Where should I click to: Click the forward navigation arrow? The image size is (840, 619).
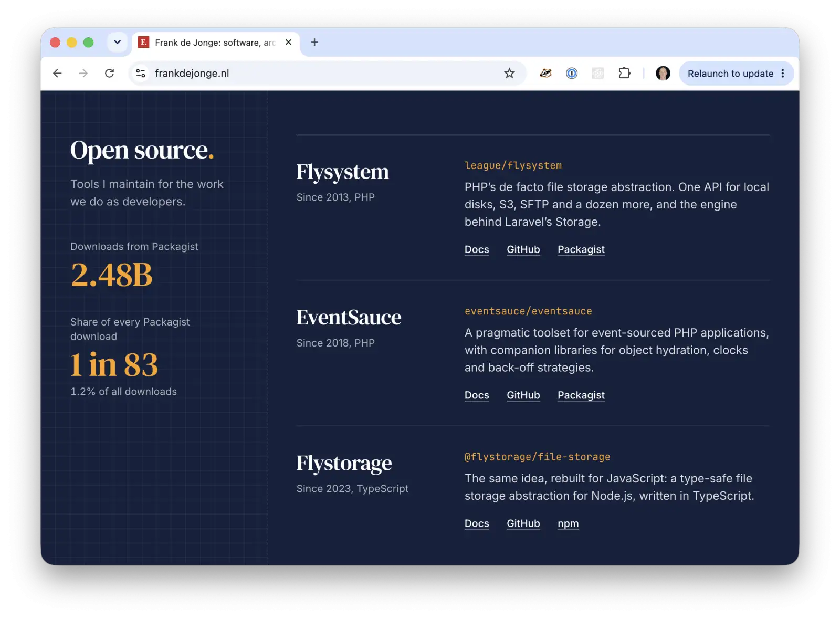point(83,74)
